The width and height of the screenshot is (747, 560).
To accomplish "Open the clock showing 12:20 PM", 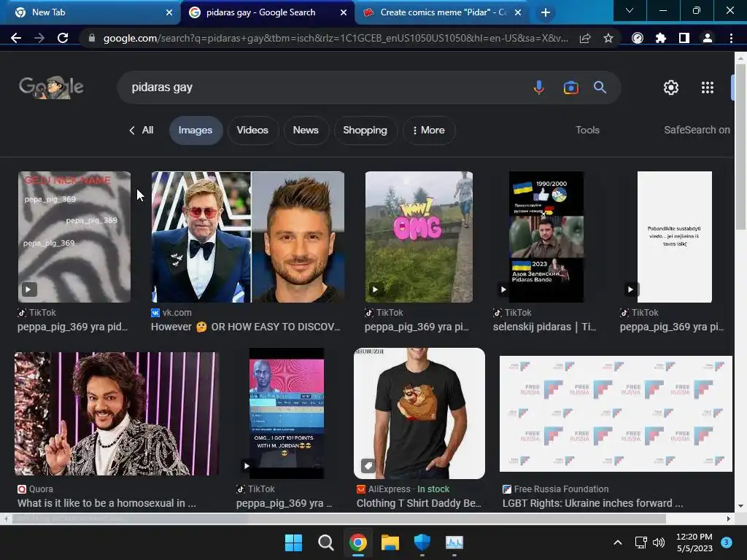I will 694,542.
